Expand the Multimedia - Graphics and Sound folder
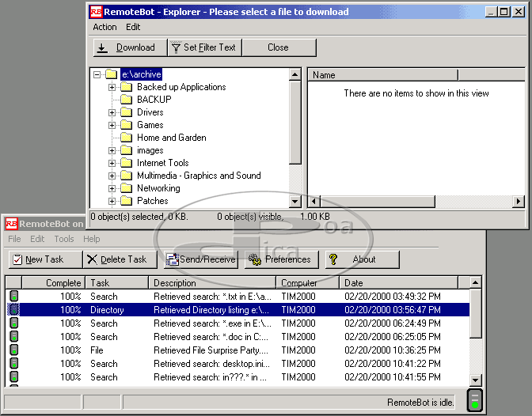 pyautogui.click(x=112, y=176)
